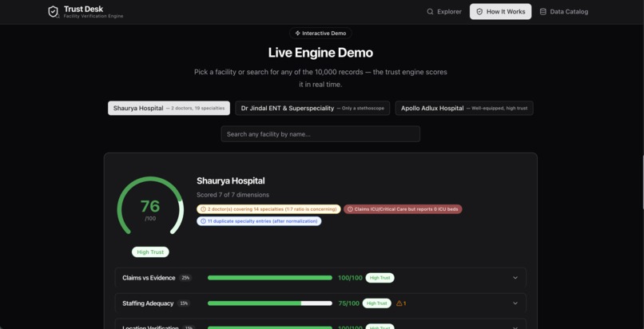The width and height of the screenshot is (644, 329).
Task: Click High Trust badge under score gauge
Action: 150,252
